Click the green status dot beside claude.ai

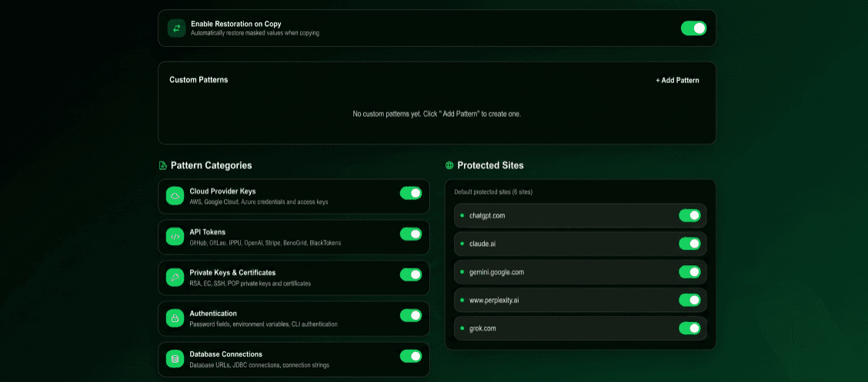(x=462, y=243)
